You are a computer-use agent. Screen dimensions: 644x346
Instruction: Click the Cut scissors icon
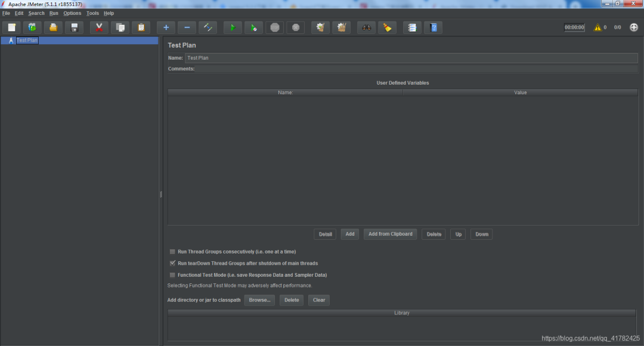tap(99, 27)
